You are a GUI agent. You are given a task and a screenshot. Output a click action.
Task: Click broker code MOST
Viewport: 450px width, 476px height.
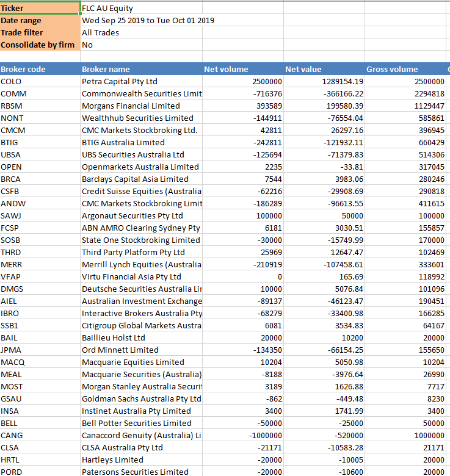pyautogui.click(x=40, y=386)
